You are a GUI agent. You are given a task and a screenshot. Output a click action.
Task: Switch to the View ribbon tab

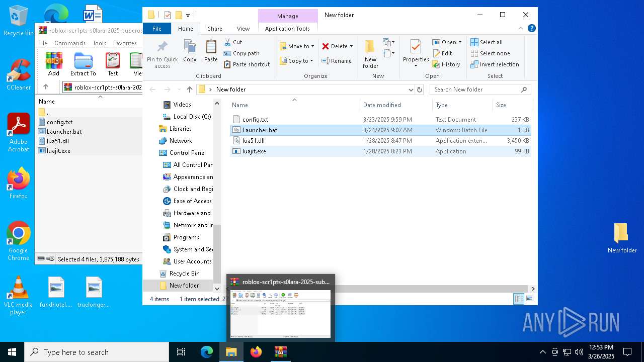click(x=243, y=29)
